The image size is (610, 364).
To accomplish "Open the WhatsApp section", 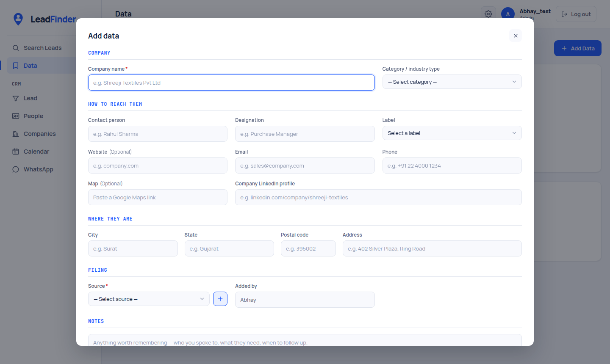I will 42,169.
